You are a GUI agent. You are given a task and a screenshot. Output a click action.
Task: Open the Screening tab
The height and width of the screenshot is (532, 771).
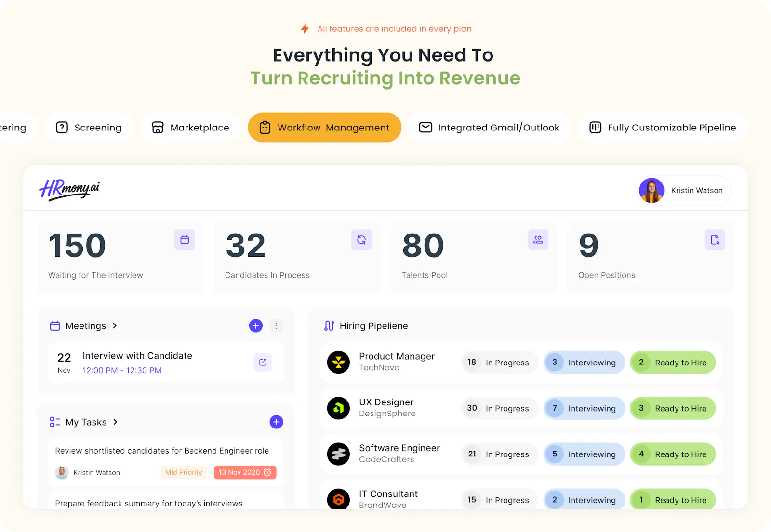[89, 128]
